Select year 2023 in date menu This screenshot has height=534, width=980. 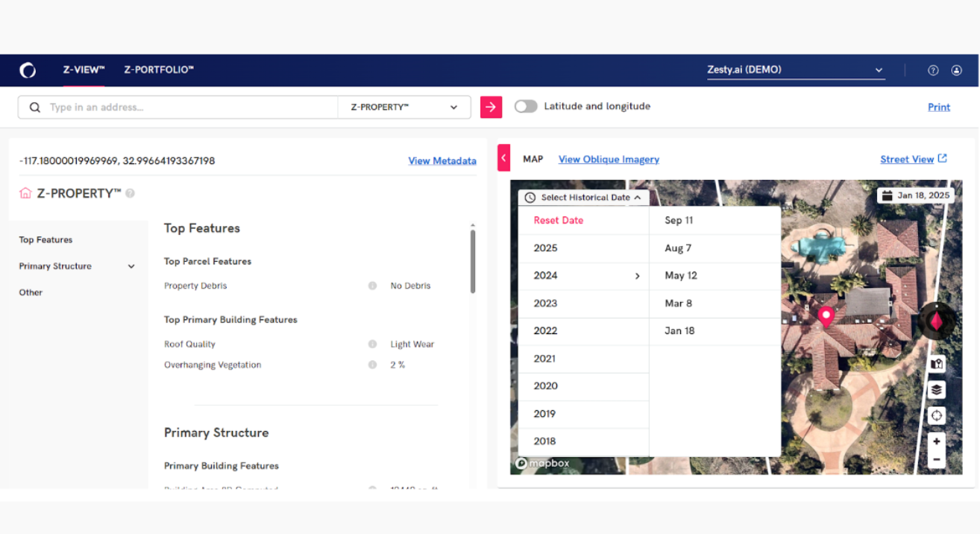(x=584, y=304)
